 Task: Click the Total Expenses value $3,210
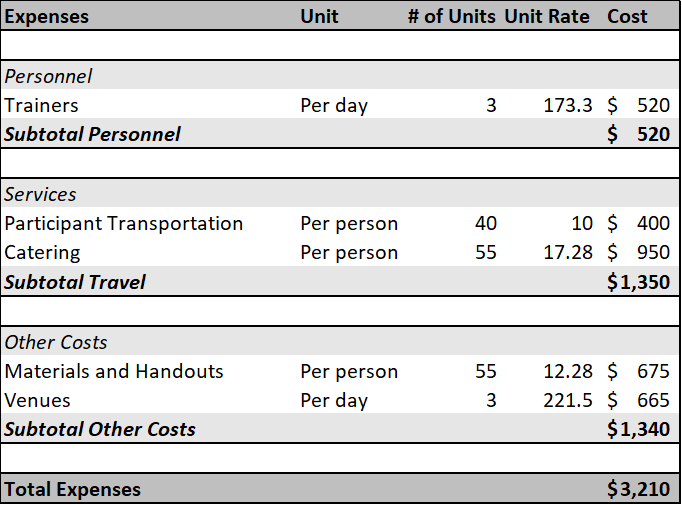point(638,489)
